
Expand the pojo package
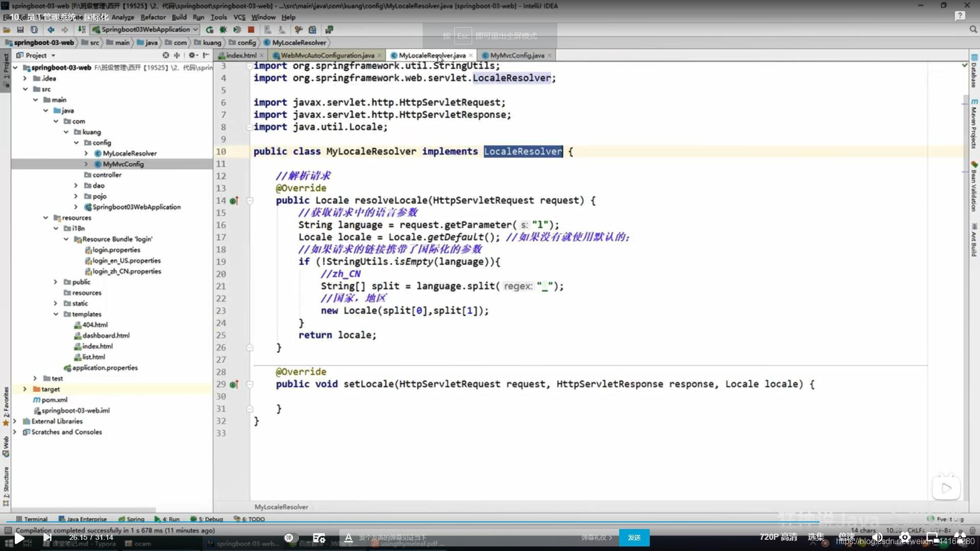point(76,196)
